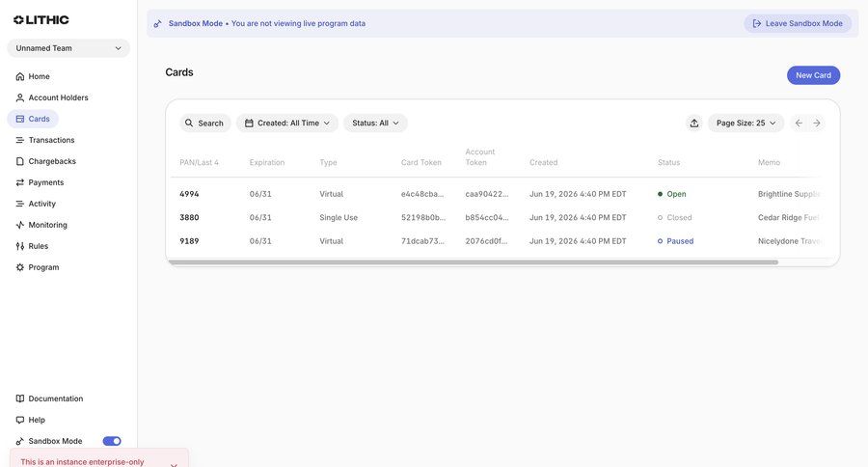Click card token 52198b0b...
The width and height of the screenshot is (868, 467).
[x=423, y=217]
